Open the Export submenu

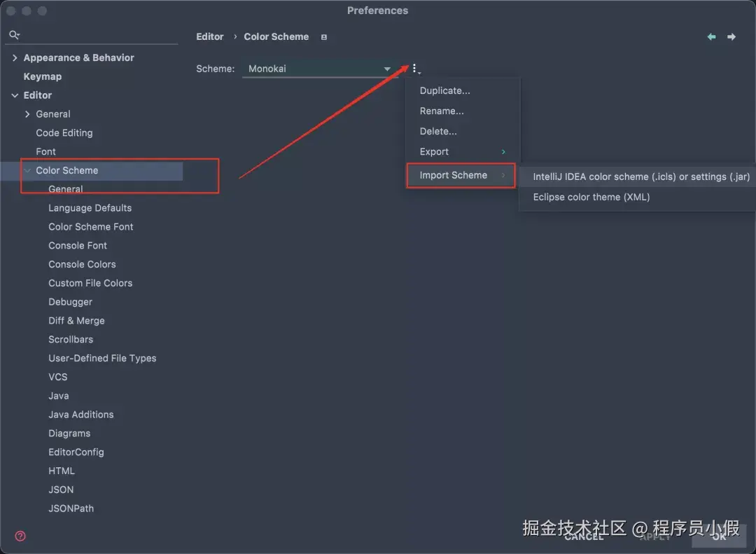tap(434, 151)
